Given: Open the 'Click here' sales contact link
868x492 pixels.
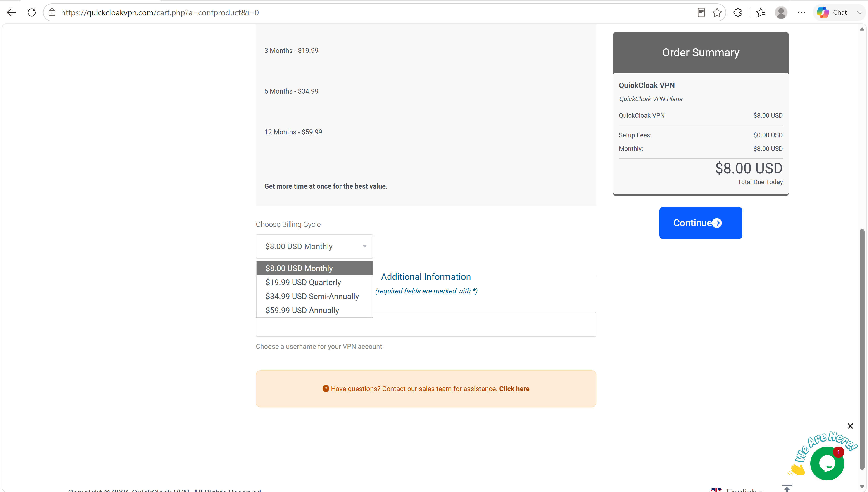Looking at the screenshot, I should pyautogui.click(x=514, y=389).
